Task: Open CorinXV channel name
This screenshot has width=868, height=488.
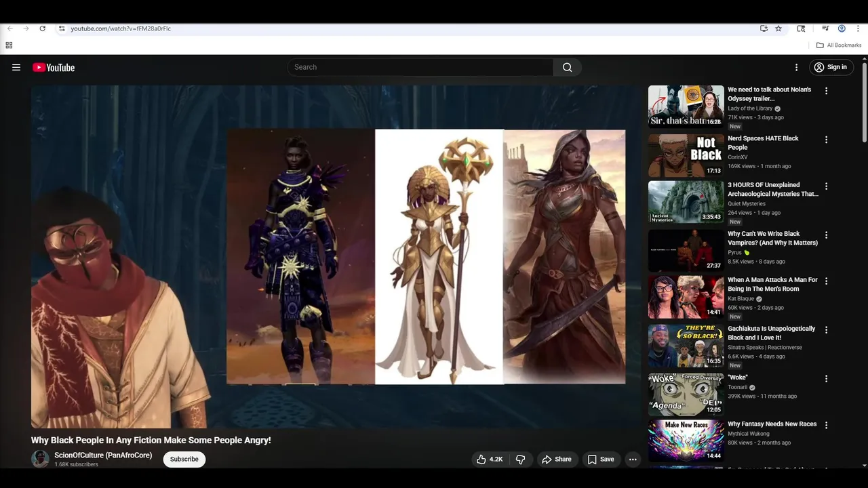Action: coord(737,157)
